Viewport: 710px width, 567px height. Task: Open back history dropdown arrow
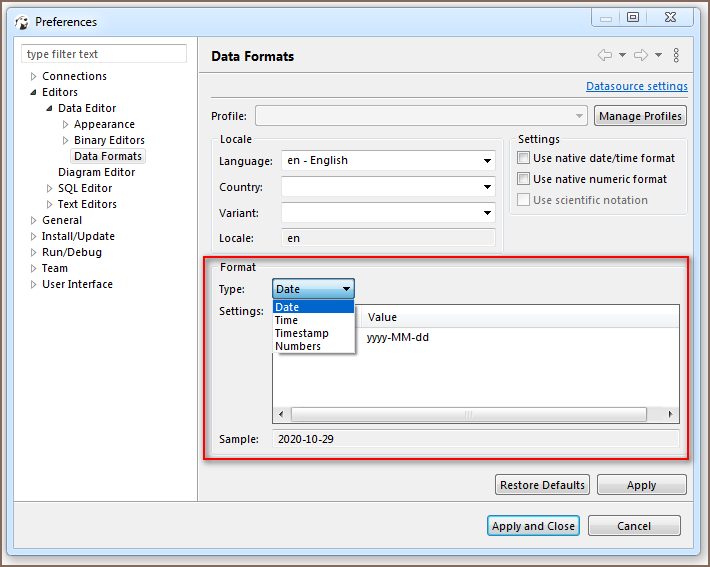[x=622, y=56]
